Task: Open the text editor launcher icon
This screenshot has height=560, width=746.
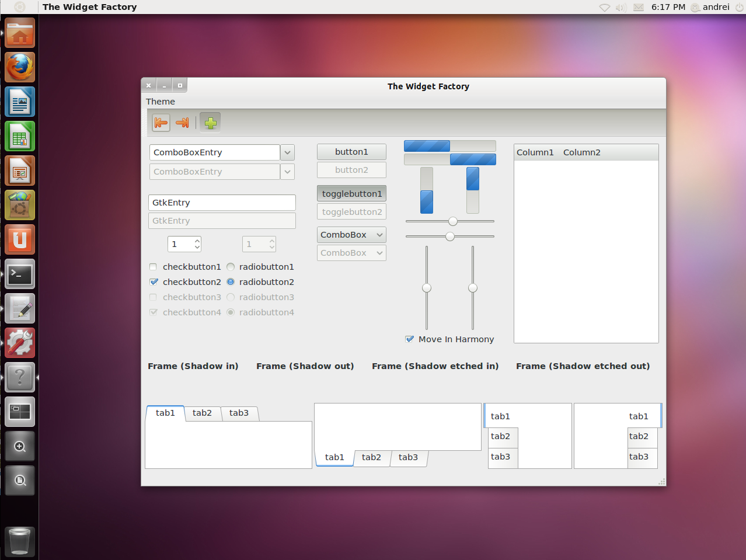Action: 20,308
